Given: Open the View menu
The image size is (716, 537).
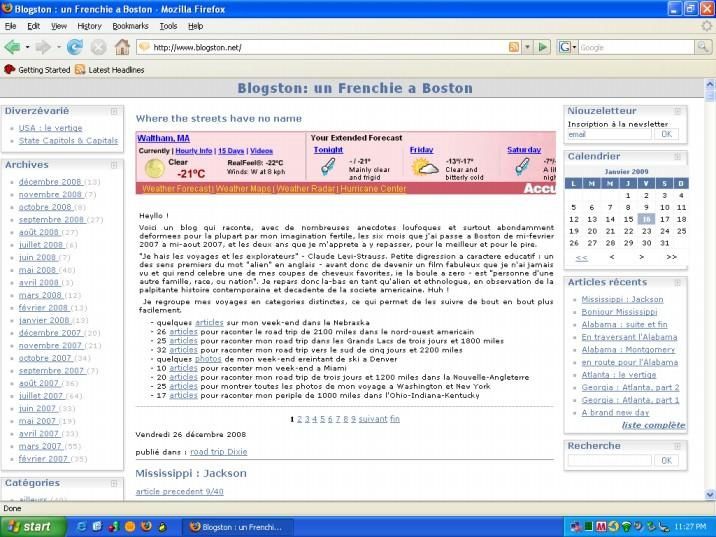Looking at the screenshot, I should pyautogui.click(x=58, y=26).
